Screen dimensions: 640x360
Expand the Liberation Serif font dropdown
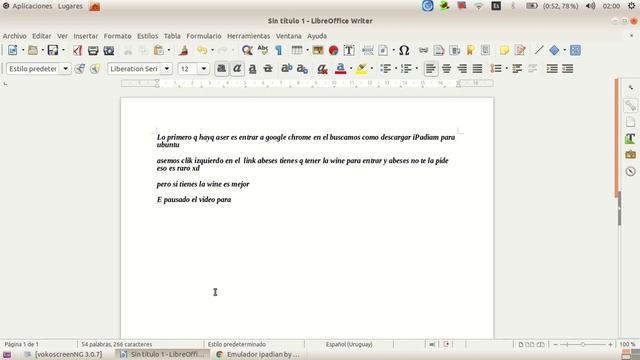pos(167,69)
